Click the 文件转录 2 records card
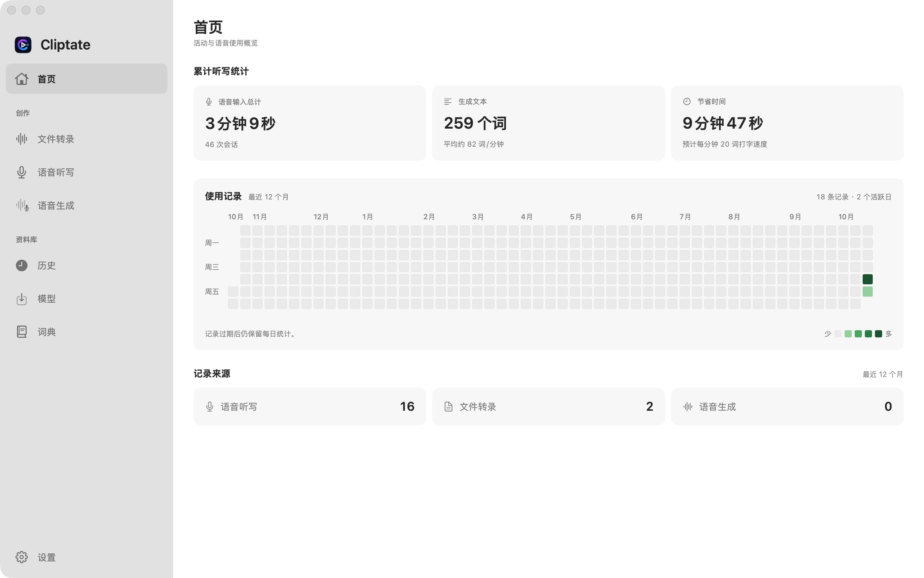 coord(548,406)
